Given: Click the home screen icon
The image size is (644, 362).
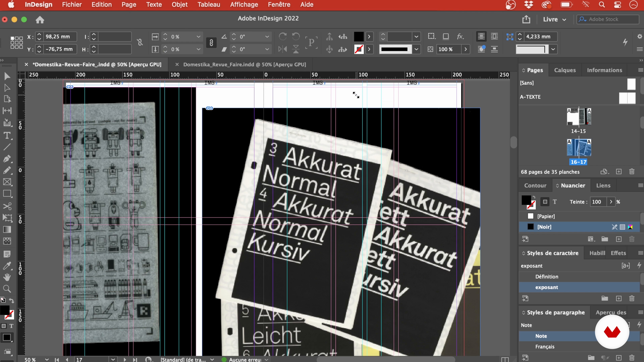Looking at the screenshot, I should 40,20.
